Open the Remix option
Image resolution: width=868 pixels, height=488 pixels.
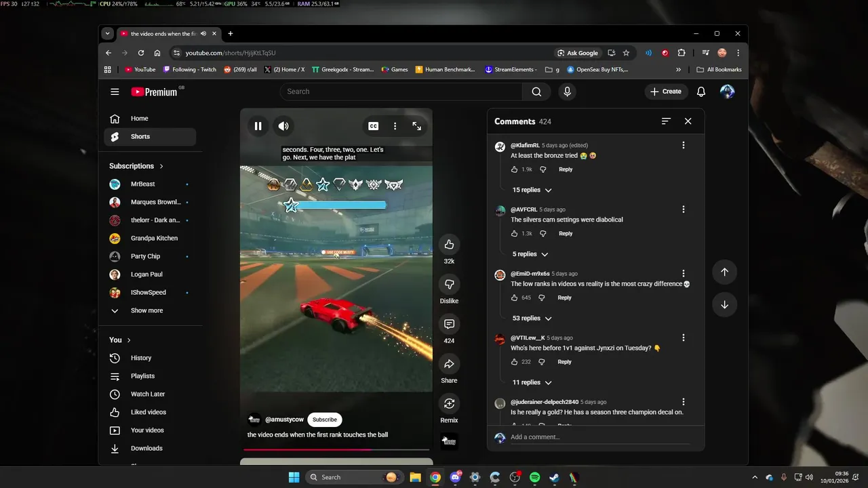tap(449, 403)
